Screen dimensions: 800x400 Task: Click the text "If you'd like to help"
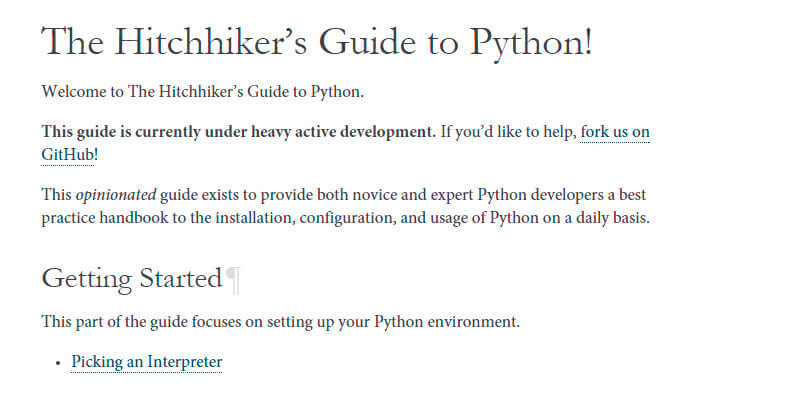tap(507, 132)
